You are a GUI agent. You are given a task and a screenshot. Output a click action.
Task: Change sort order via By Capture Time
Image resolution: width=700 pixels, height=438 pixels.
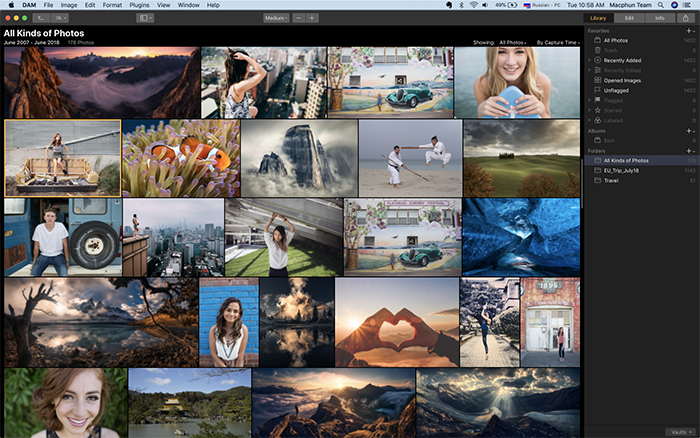click(557, 43)
